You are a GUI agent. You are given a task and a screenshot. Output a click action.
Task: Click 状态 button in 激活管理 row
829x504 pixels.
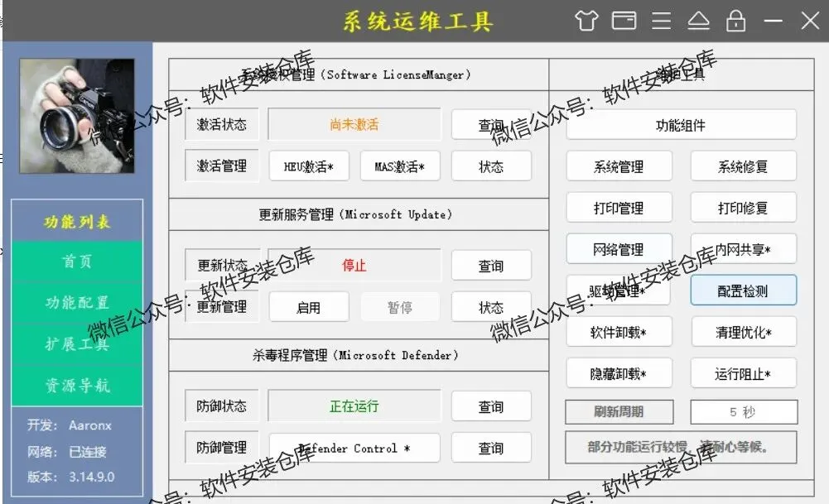click(491, 166)
